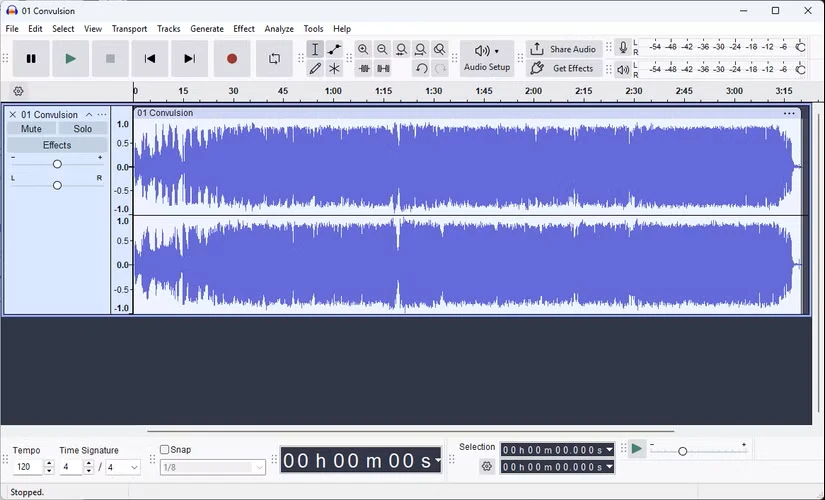This screenshot has width=825, height=500.
Task: Skip to start of track
Action: [x=150, y=58]
